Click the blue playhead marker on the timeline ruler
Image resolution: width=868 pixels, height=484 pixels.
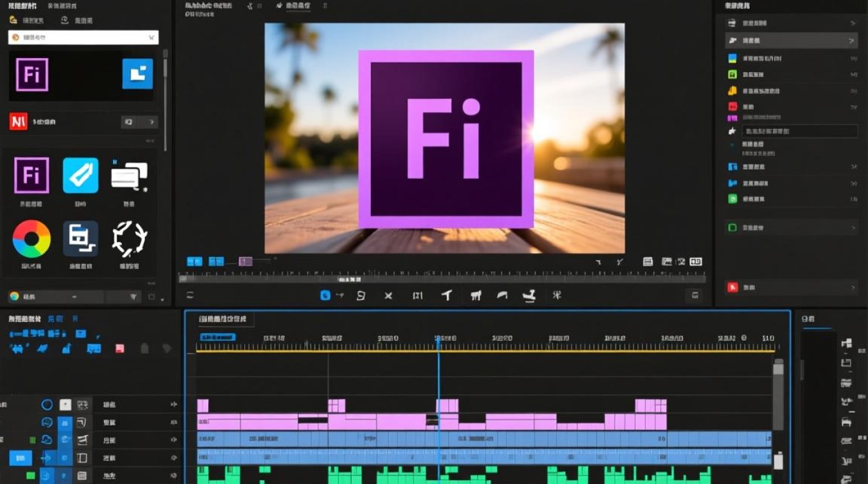click(439, 343)
